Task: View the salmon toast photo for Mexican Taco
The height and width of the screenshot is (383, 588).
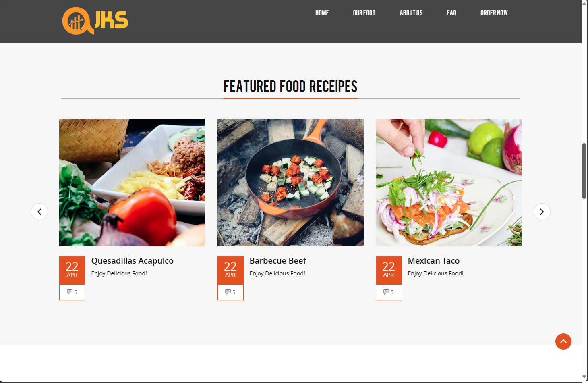Action: pyautogui.click(x=449, y=183)
